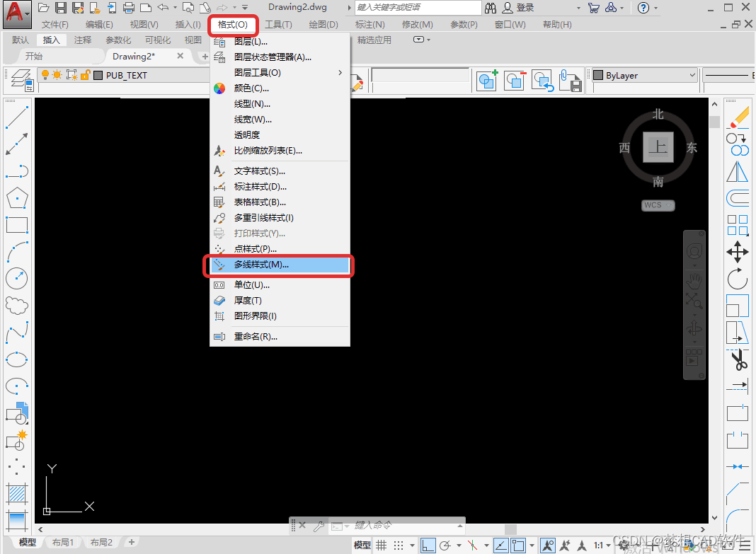Toggle layer on/off lightbulb icon
Viewport: 756px width, 554px height.
click(45, 75)
